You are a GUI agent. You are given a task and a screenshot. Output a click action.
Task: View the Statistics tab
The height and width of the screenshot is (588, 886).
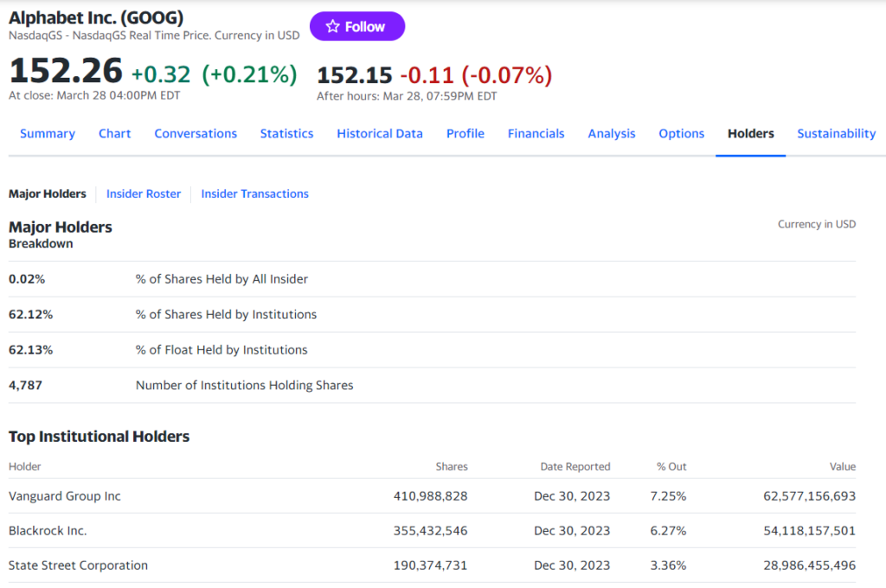[x=286, y=134]
